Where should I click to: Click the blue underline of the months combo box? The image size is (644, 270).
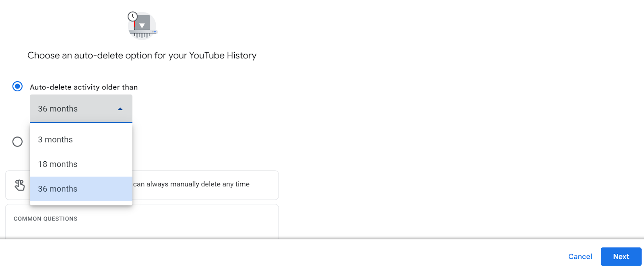(x=81, y=122)
